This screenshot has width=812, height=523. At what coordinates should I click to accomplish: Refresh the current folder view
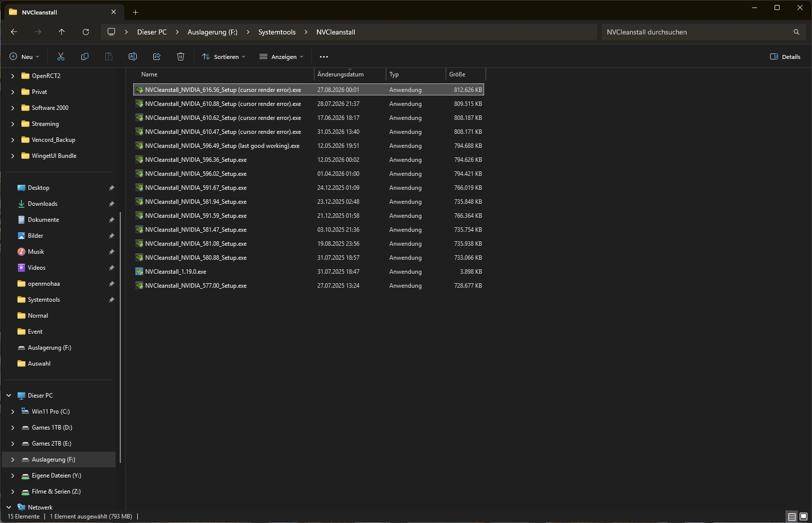[x=86, y=32]
